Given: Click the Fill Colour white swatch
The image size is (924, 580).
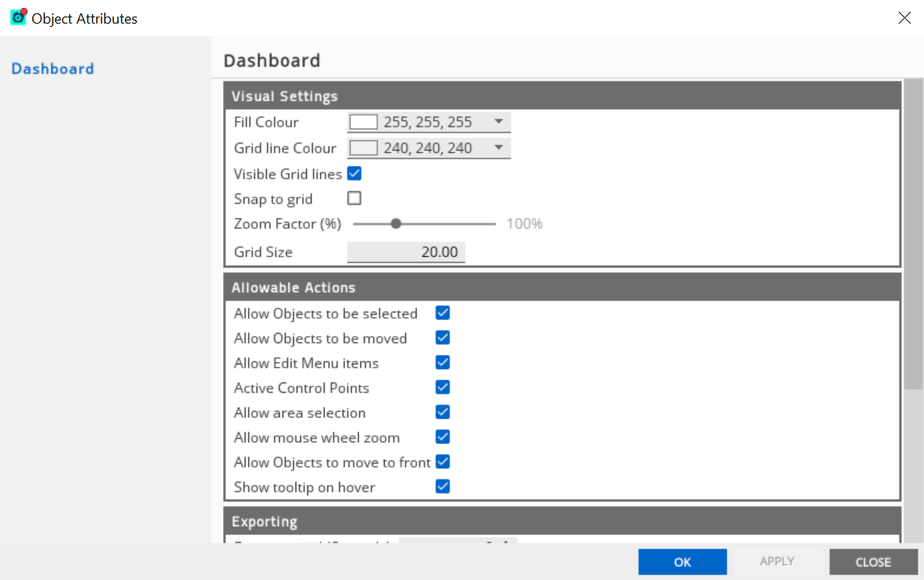Looking at the screenshot, I should 363,122.
